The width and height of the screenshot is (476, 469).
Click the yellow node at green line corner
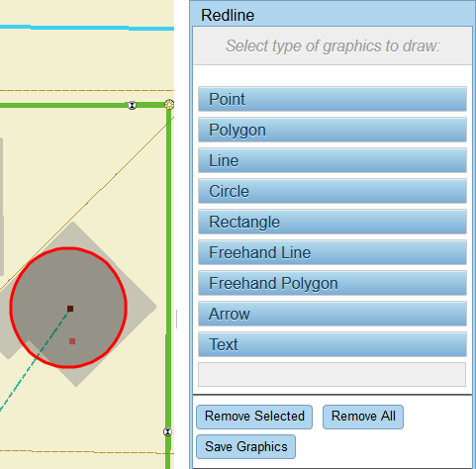click(x=169, y=105)
